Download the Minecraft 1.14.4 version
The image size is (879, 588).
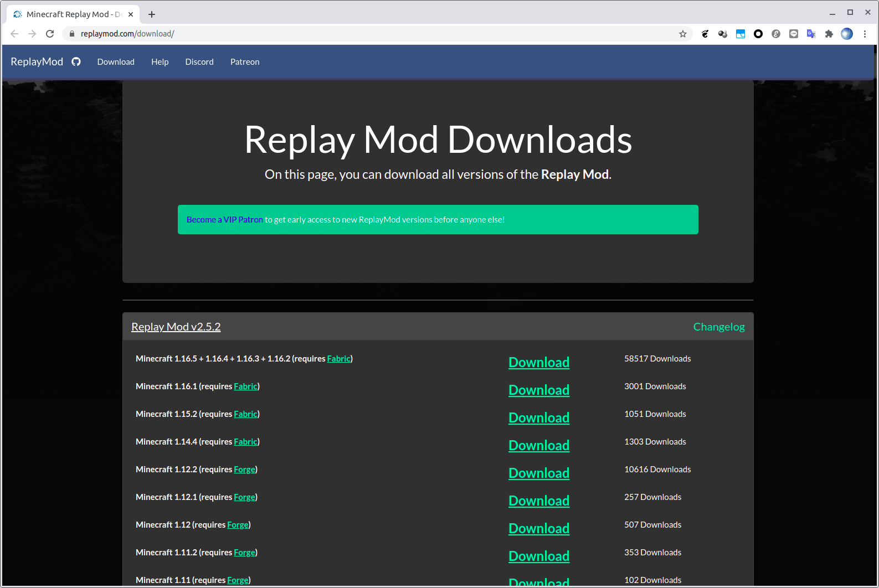tap(539, 445)
